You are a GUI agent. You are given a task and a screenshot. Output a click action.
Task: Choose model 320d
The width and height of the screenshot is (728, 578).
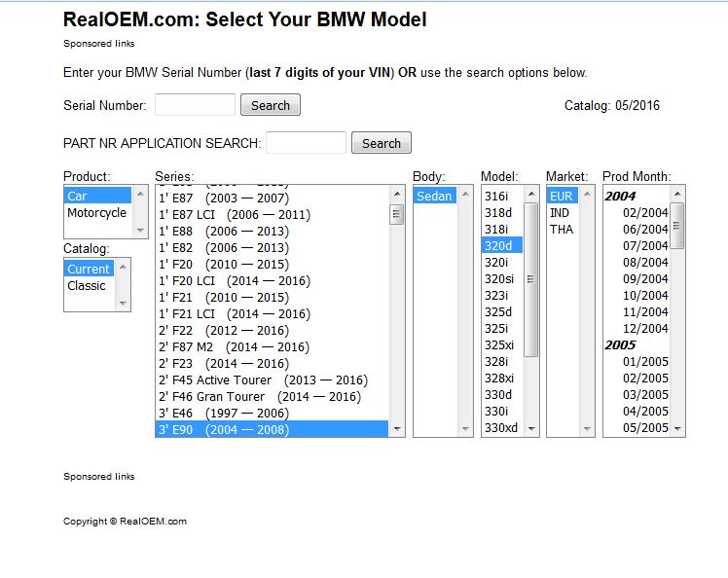click(x=502, y=245)
